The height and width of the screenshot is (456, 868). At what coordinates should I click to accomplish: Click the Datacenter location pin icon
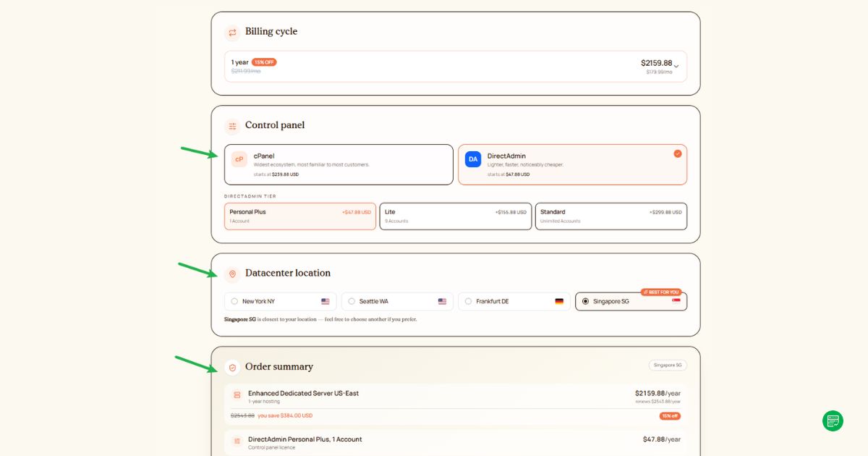pyautogui.click(x=232, y=274)
